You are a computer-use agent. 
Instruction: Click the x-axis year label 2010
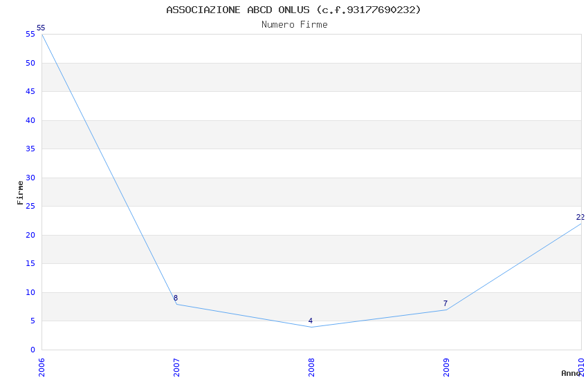click(581, 368)
